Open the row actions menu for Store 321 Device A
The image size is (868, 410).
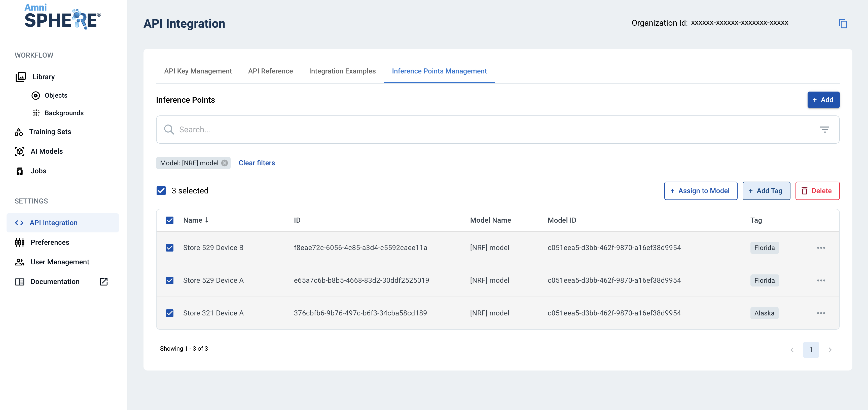pyautogui.click(x=821, y=313)
